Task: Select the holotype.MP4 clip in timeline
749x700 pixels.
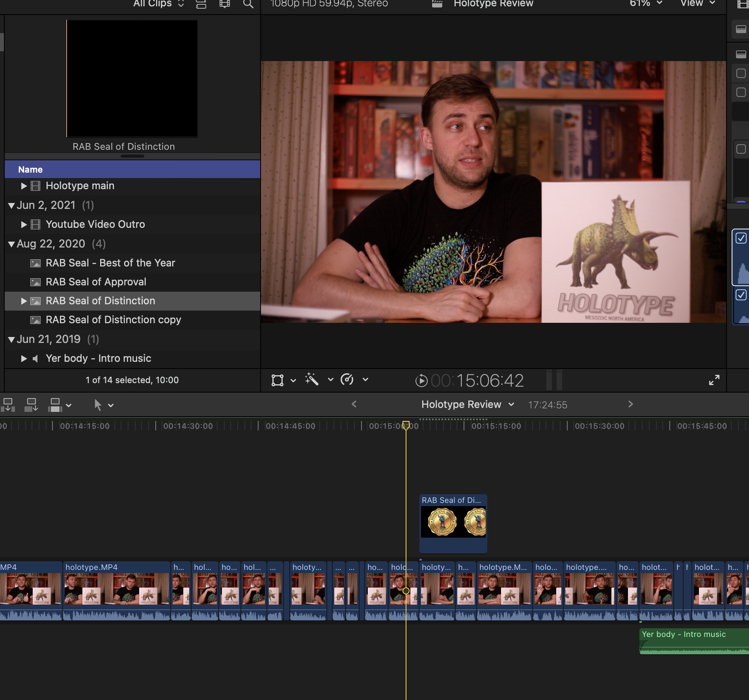Action: [x=117, y=590]
